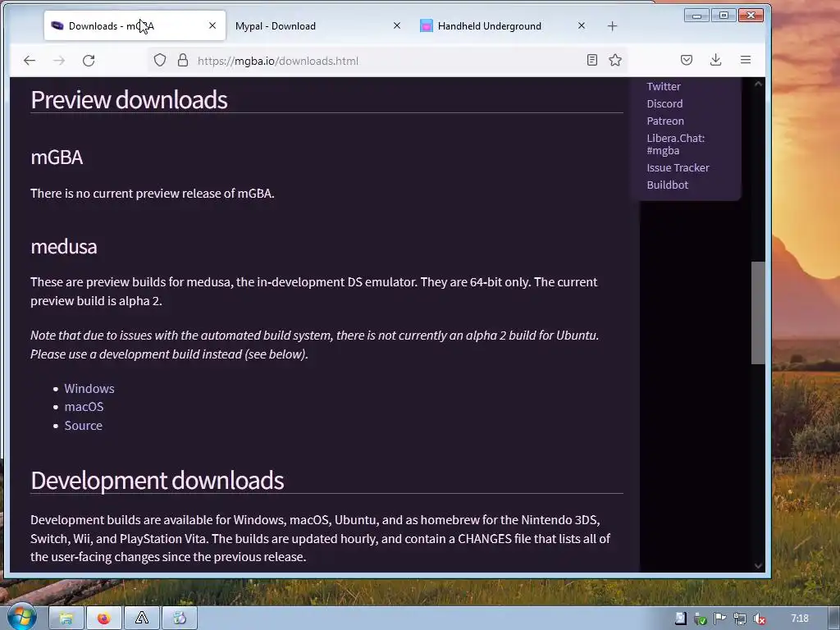This screenshot has width=840, height=630.
Task: Visit the Patreon link
Action: tap(664, 121)
